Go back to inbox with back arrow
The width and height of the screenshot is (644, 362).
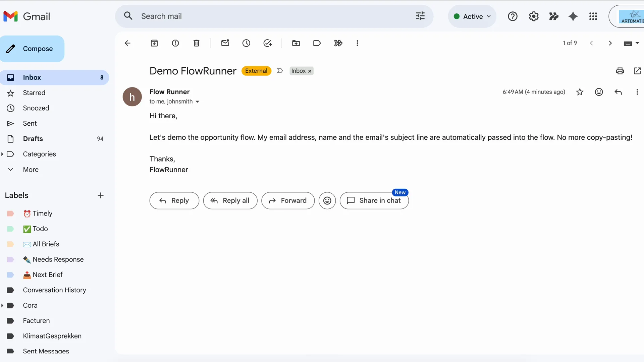coord(127,43)
